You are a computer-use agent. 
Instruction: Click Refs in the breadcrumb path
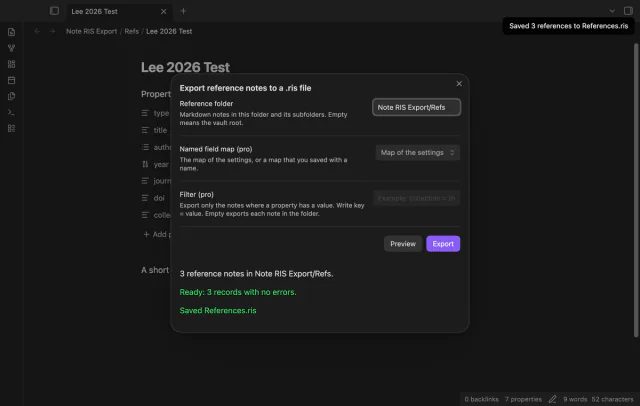point(131,31)
